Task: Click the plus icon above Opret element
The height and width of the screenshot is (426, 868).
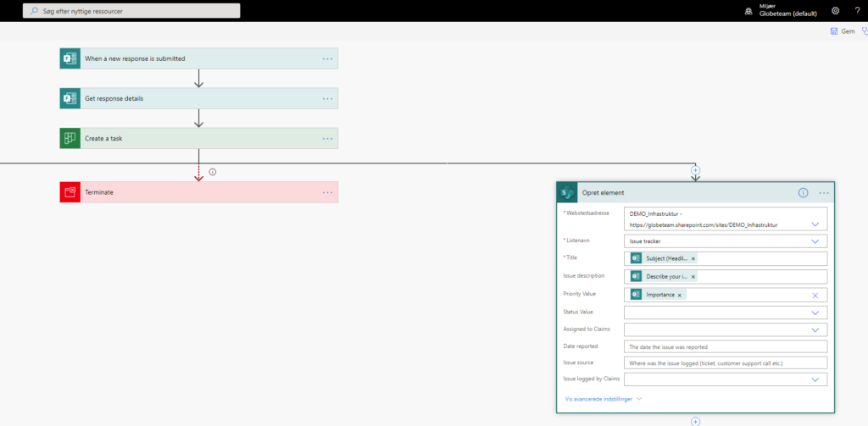Action: pos(696,170)
